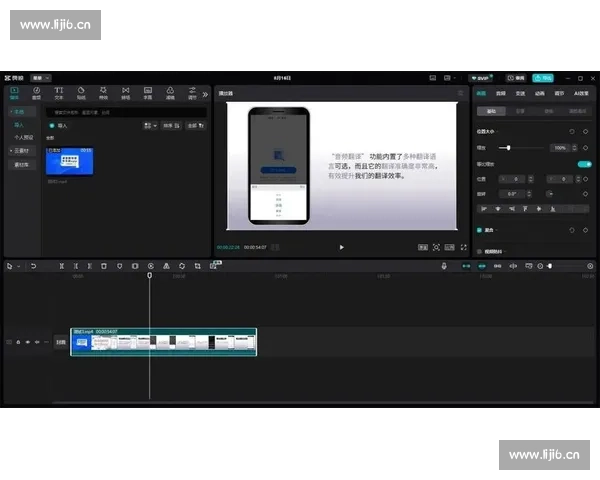Open the view layout dropdown in media panel

[x=149, y=126]
